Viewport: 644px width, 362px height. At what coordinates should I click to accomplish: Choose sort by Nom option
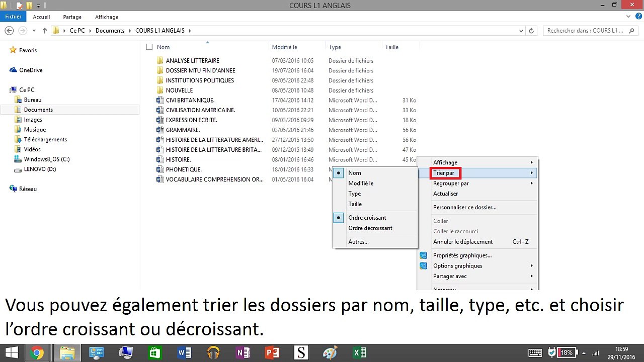(x=355, y=173)
